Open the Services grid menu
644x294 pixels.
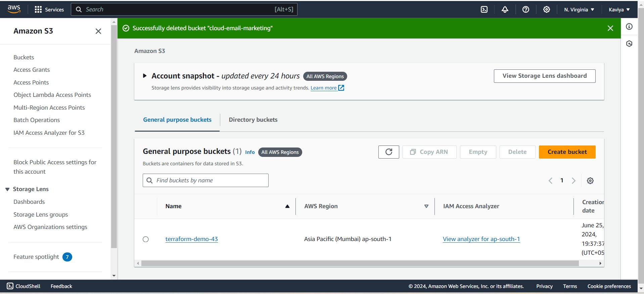(49, 9)
